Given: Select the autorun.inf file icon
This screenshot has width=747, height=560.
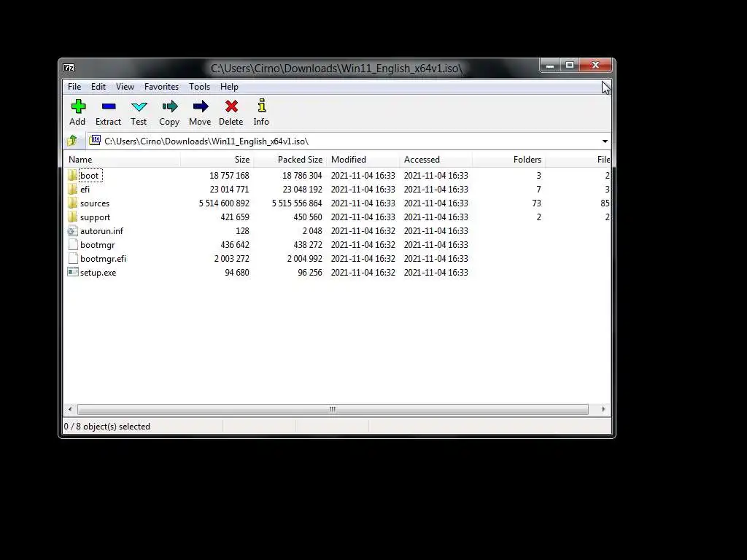Looking at the screenshot, I should click(x=72, y=231).
